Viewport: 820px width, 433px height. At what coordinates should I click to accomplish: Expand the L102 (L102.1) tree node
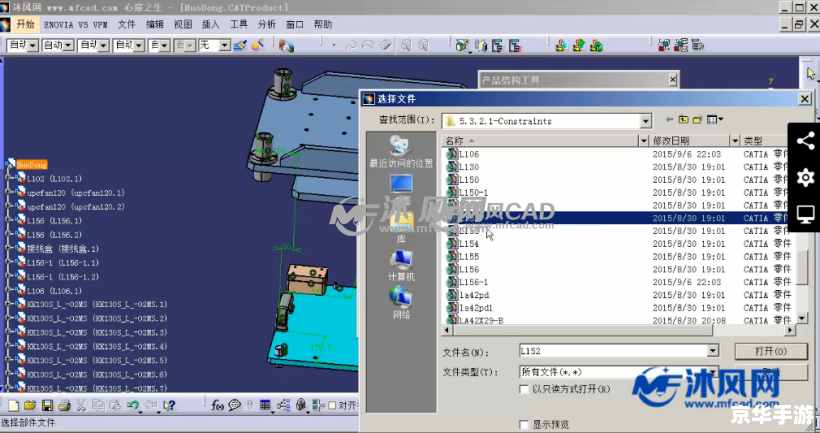click(x=9, y=179)
